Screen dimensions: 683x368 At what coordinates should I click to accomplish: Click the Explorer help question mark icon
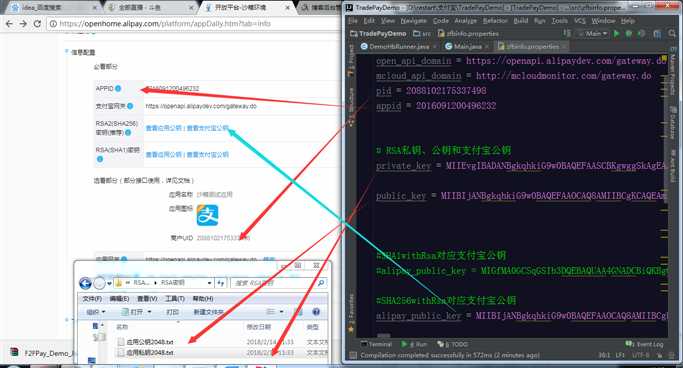tap(316, 312)
